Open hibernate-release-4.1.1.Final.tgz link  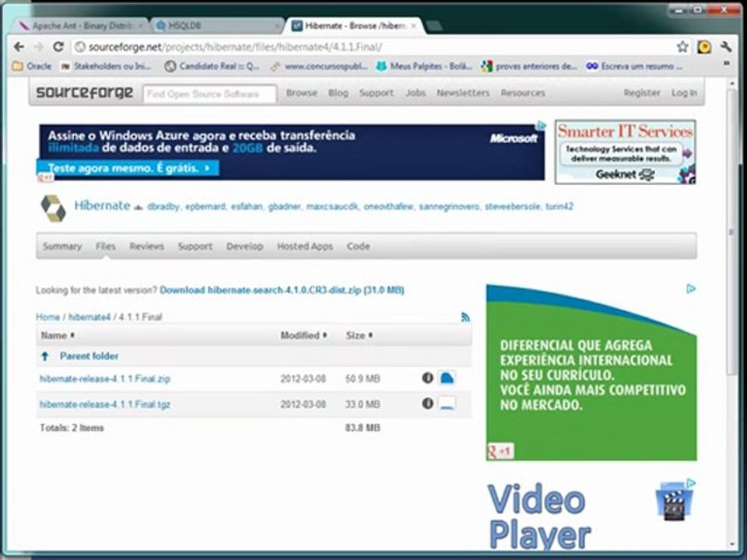(x=105, y=404)
